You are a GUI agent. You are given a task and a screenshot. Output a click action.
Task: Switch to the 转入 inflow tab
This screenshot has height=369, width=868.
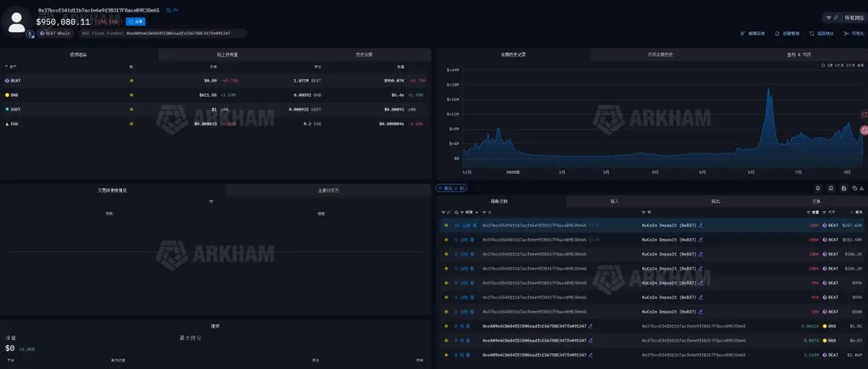point(615,201)
